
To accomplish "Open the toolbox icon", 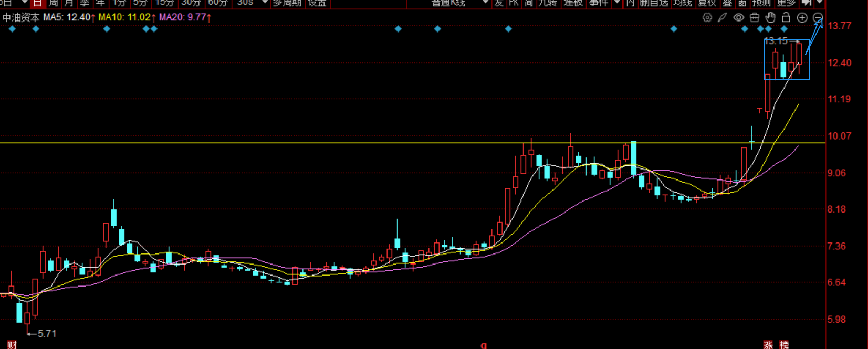I will tap(755, 17).
